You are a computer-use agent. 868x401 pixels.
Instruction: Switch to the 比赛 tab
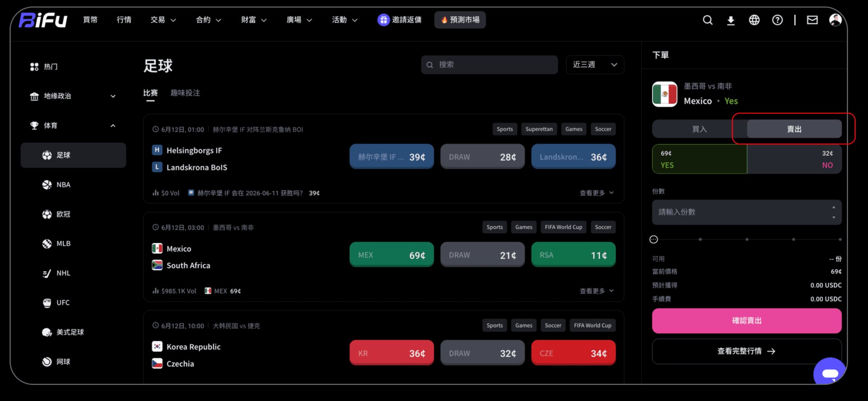coord(151,93)
